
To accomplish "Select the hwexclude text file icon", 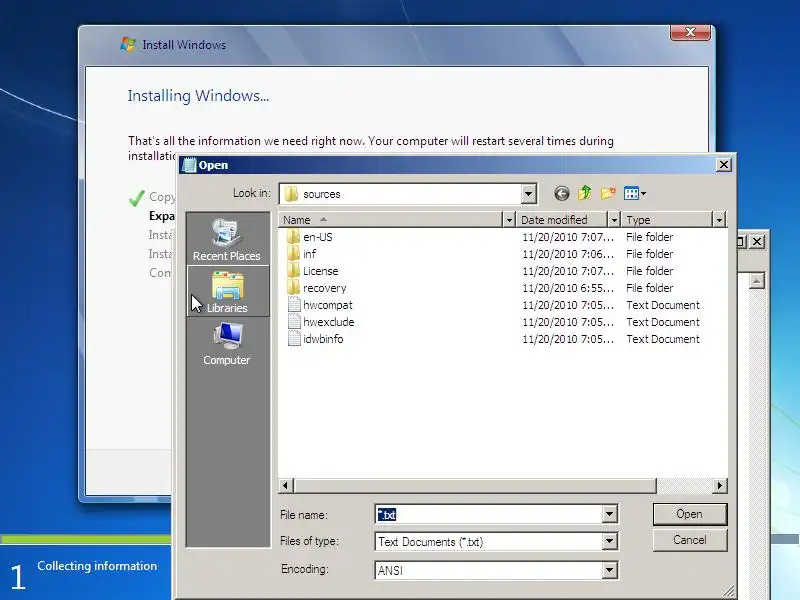I will click(294, 322).
